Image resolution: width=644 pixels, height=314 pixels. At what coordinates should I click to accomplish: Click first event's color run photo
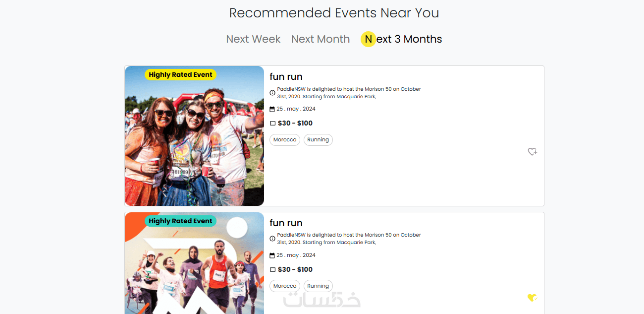click(x=194, y=144)
